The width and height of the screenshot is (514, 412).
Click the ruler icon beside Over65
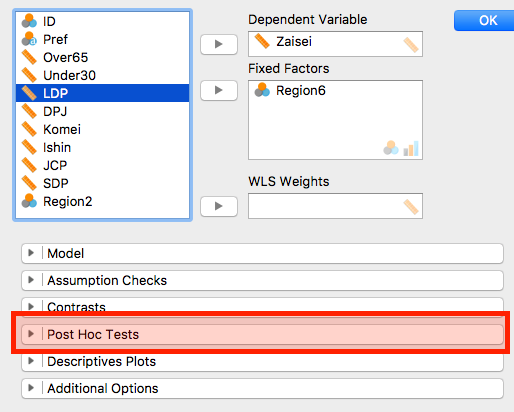tap(29, 57)
